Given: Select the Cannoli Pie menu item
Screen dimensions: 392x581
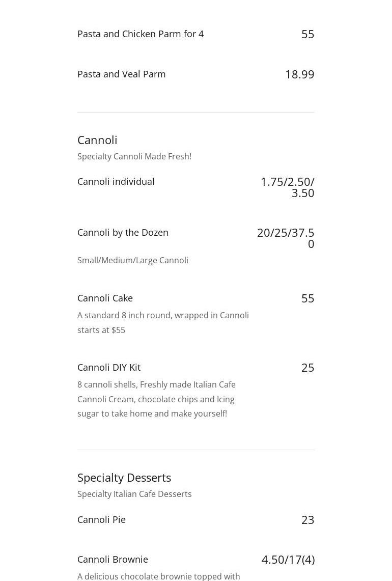Looking at the screenshot, I should click(x=101, y=519).
